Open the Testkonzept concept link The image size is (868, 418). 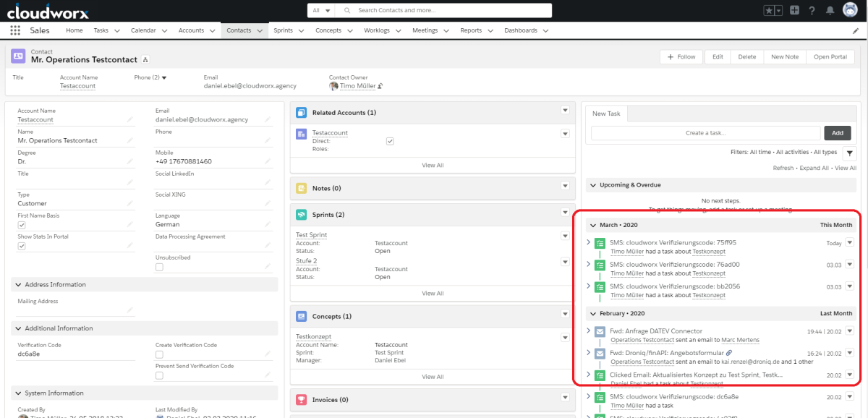[312, 336]
